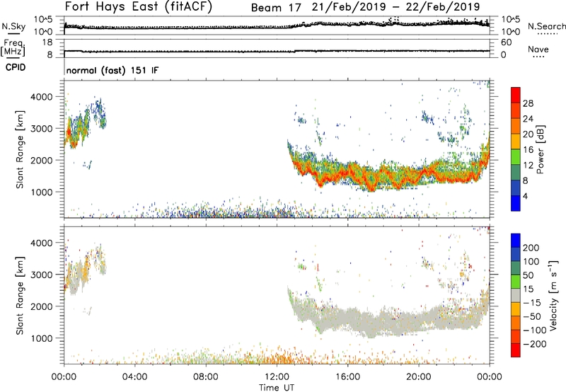Pick the yellow-orange segment of the power color bar
This screenshot has height=392, width=566.
[x=516, y=141]
